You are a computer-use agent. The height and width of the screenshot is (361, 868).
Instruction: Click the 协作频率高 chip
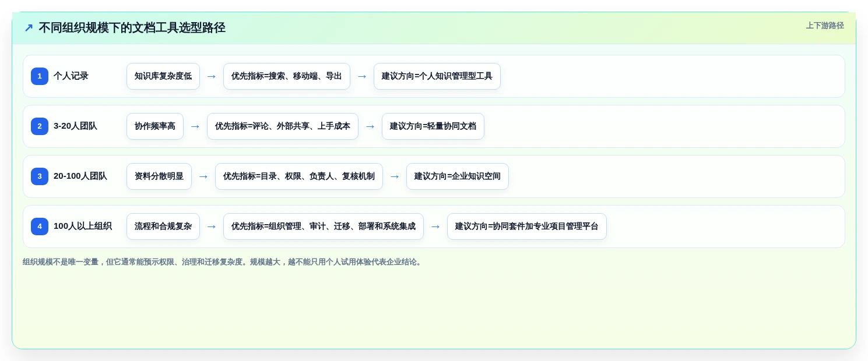coord(155,126)
